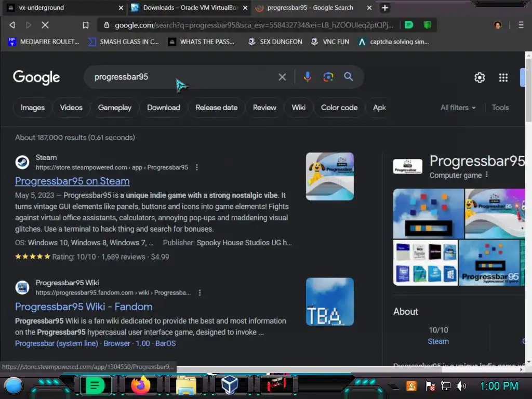Open the Progressbar (system line) sublink
532x399 pixels.
[x=57, y=343]
